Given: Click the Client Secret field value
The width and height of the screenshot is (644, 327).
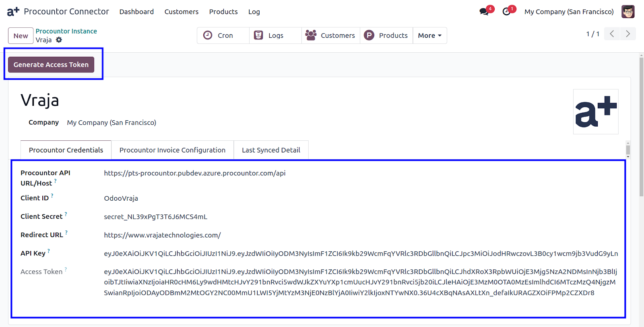Looking at the screenshot, I should coord(155,217).
